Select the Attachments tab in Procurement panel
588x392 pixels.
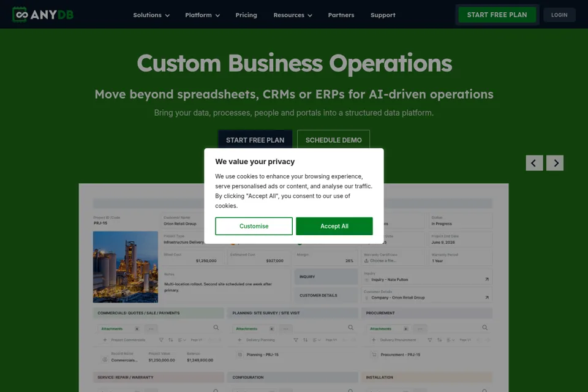tap(388, 328)
